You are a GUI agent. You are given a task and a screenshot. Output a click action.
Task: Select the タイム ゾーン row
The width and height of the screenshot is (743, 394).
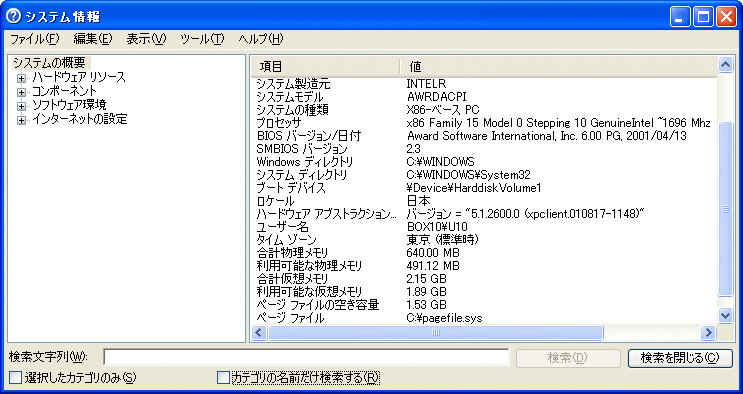coord(484,240)
